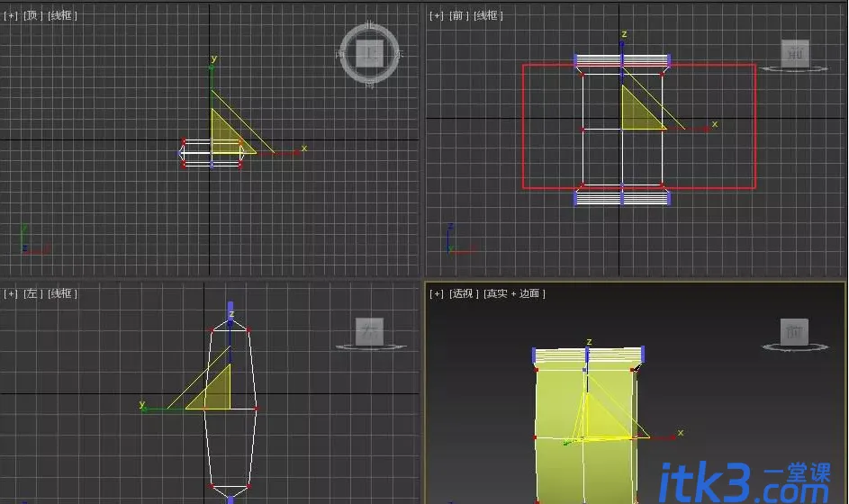Open the 线框 shading menu in 前 viewport
The width and height of the screenshot is (849, 504).
[488, 15]
